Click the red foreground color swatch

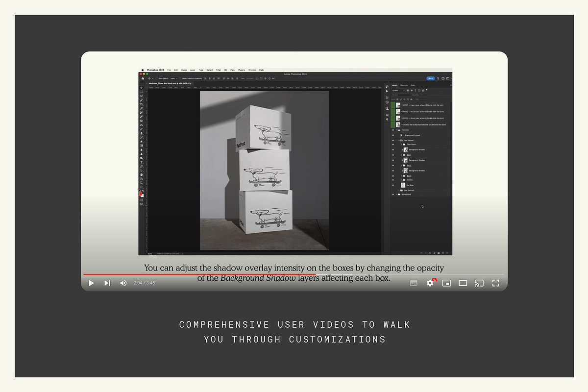[141, 194]
